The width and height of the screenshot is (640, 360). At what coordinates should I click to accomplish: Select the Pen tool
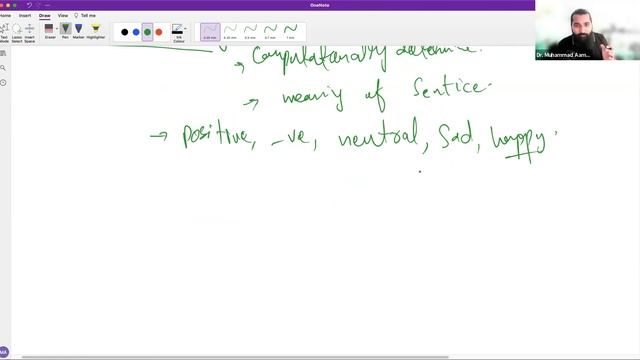point(65,31)
